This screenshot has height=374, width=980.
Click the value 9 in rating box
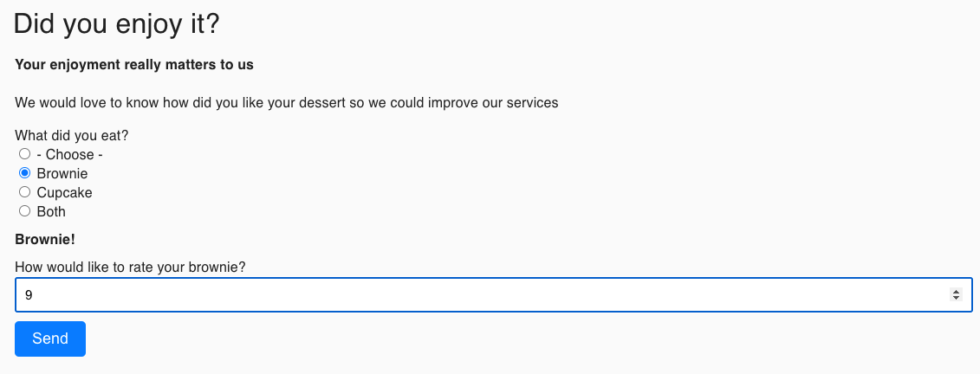tap(29, 295)
